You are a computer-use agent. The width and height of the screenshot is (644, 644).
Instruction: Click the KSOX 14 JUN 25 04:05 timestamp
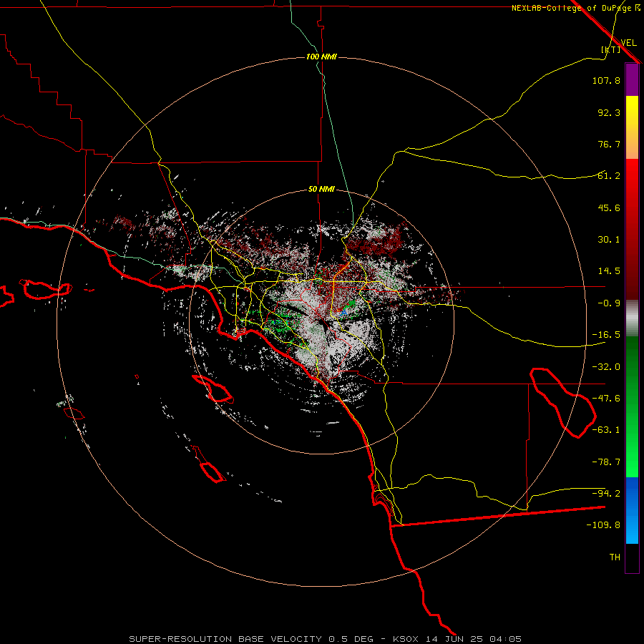point(457,639)
